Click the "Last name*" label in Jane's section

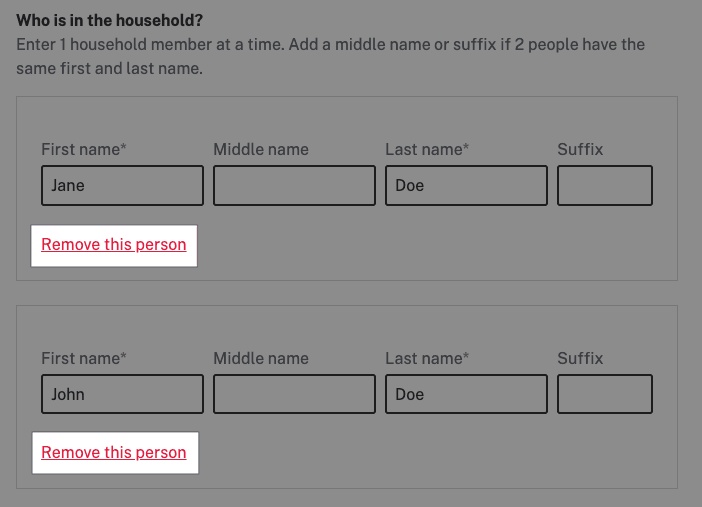click(x=427, y=150)
